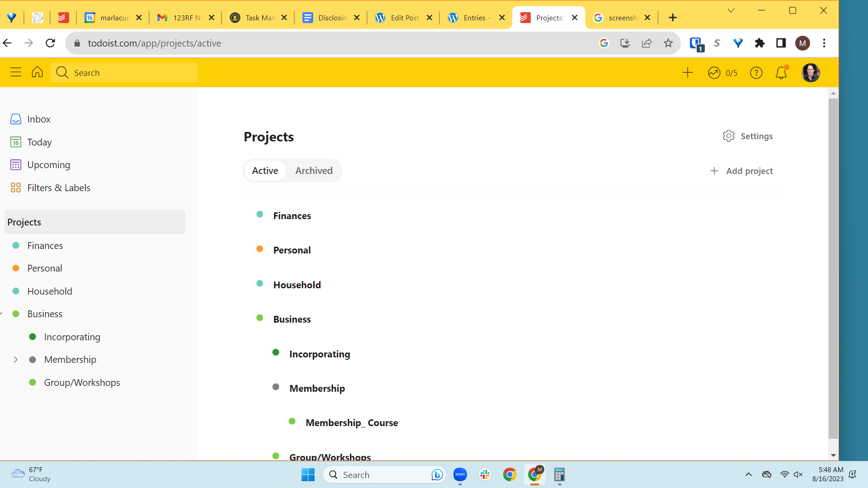Open Slack from Windows taskbar

(485, 474)
